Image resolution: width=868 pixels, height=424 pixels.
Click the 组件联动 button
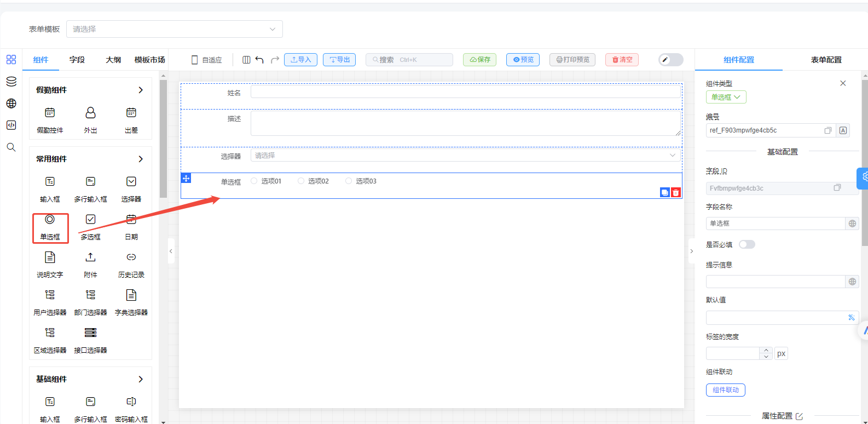pyautogui.click(x=726, y=390)
